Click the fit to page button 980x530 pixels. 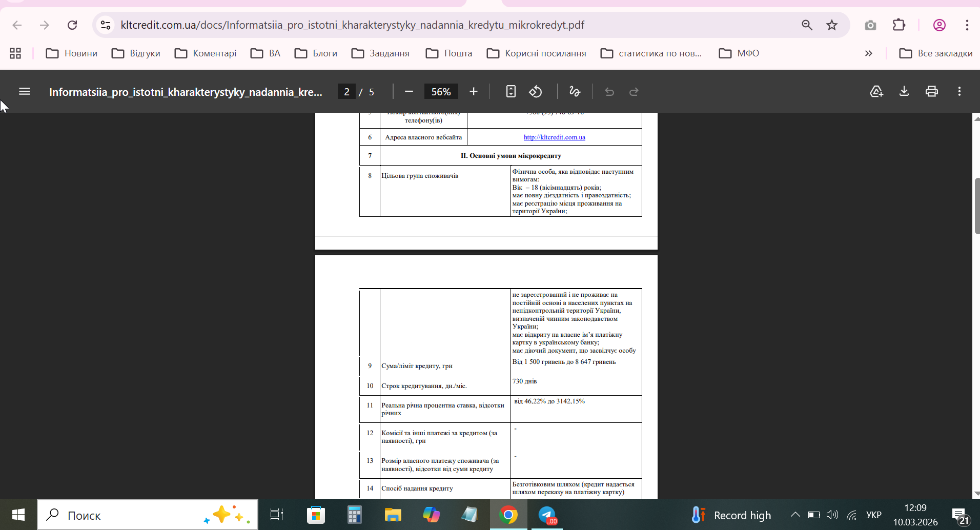point(511,92)
